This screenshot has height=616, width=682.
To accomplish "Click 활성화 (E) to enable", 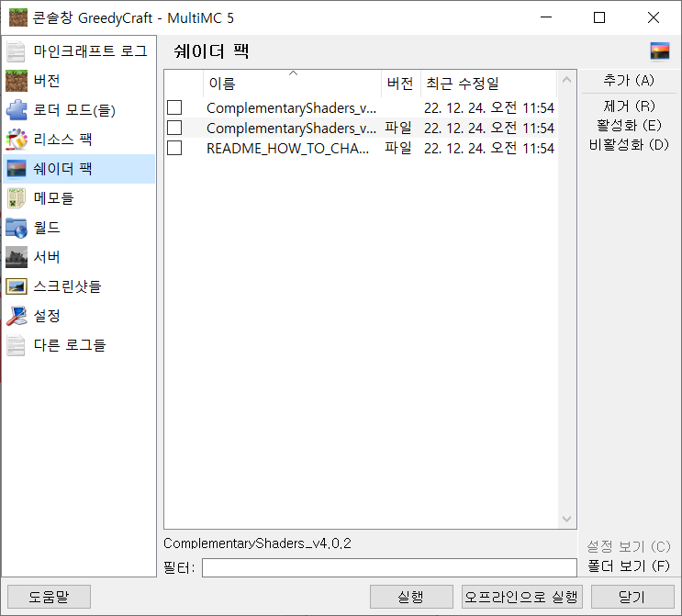I will [629, 125].
